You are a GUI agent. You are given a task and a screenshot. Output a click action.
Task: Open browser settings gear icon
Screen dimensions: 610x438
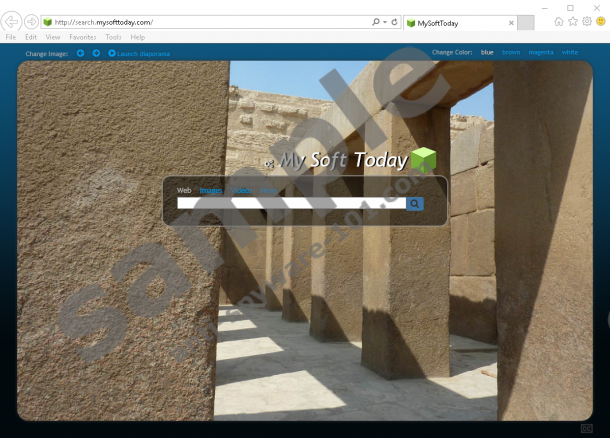pyautogui.click(x=587, y=21)
